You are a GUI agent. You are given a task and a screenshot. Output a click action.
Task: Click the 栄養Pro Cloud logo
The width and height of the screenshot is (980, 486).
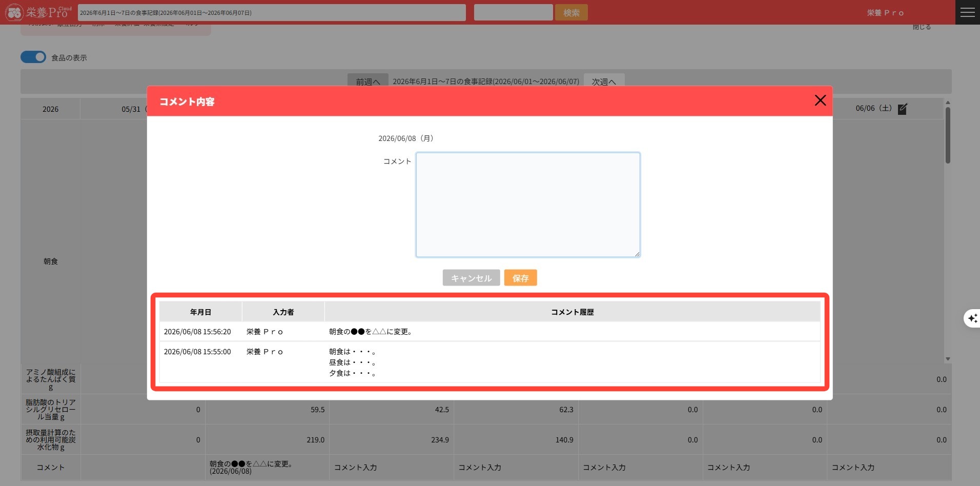click(38, 12)
